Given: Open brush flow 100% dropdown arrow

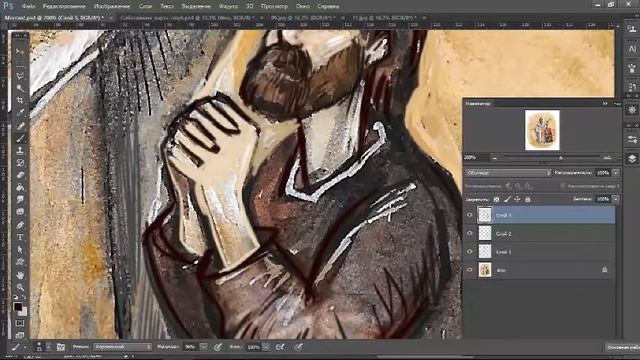Looking at the screenshot, I should pos(266,347).
